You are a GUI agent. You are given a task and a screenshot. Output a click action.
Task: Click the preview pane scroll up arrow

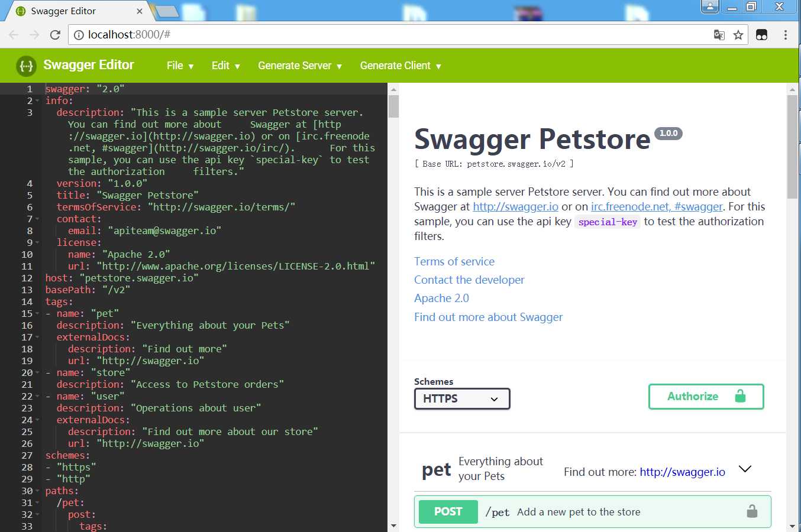tap(792, 89)
